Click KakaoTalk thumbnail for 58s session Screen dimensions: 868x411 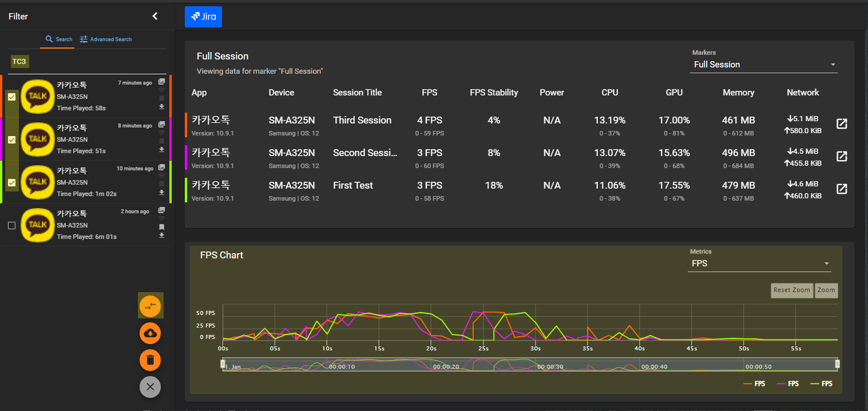click(38, 96)
